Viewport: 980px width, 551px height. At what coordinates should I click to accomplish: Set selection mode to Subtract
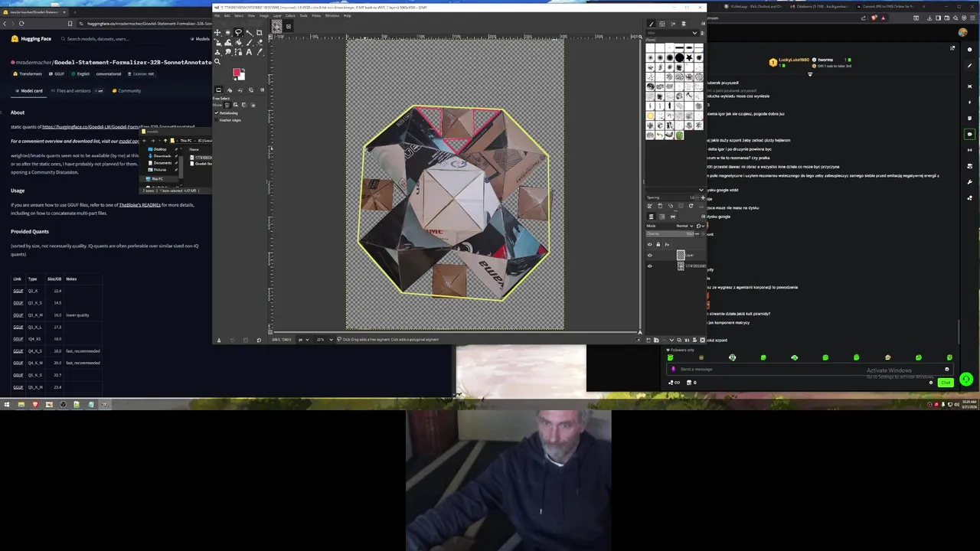coord(243,105)
